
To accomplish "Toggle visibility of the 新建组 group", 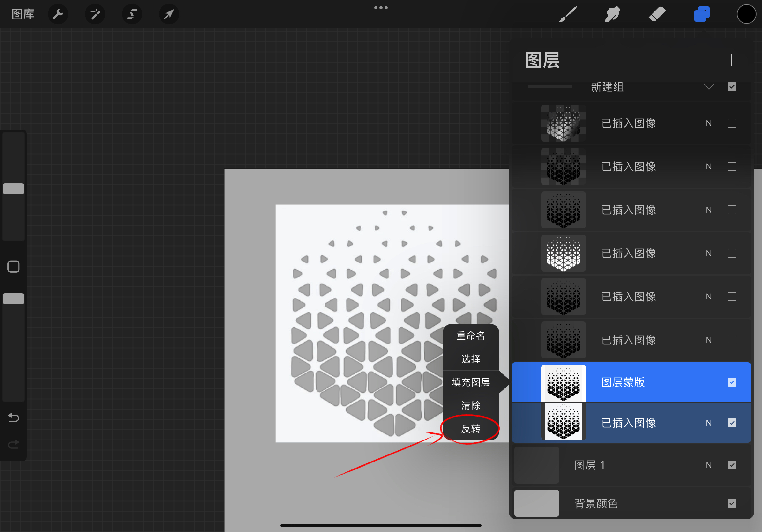I will click(732, 86).
